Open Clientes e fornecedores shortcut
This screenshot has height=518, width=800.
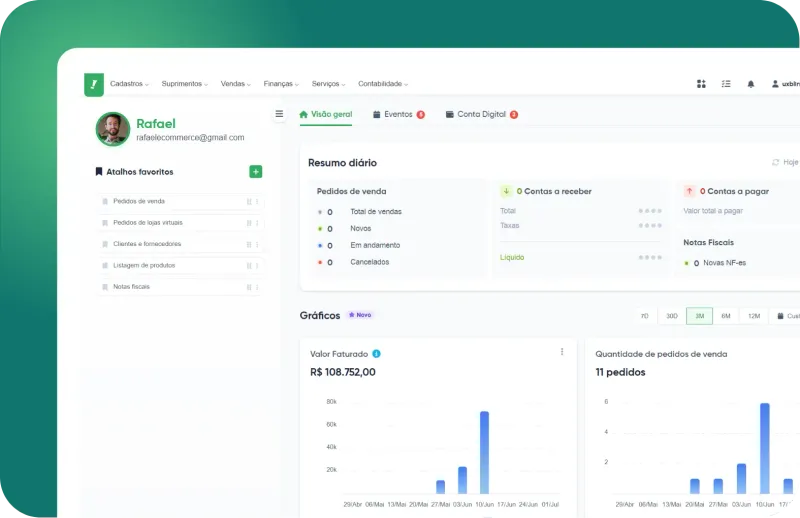click(180, 244)
